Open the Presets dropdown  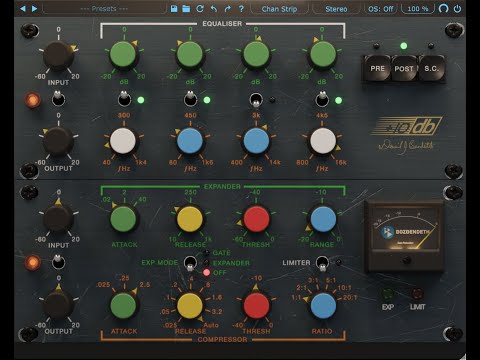[104, 9]
